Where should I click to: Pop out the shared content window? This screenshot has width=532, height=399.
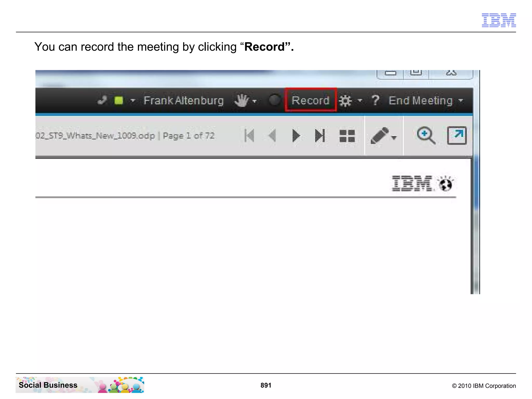click(x=457, y=135)
